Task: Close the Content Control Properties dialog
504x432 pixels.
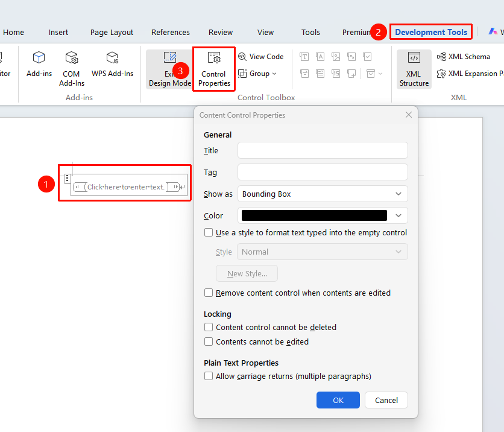Action: point(409,115)
